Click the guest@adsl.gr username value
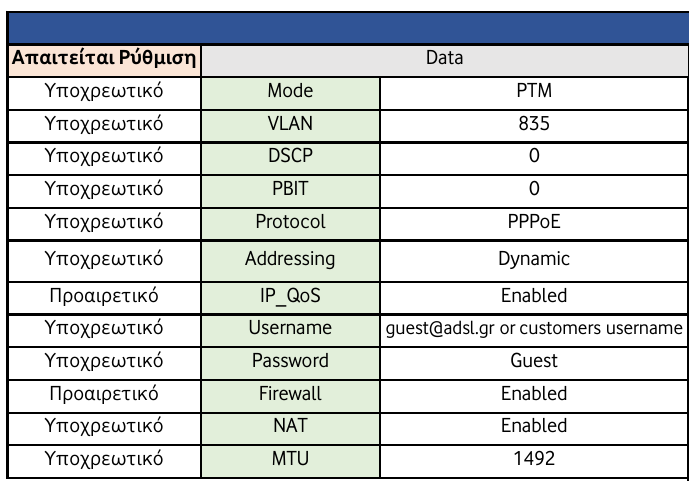 [534, 329]
